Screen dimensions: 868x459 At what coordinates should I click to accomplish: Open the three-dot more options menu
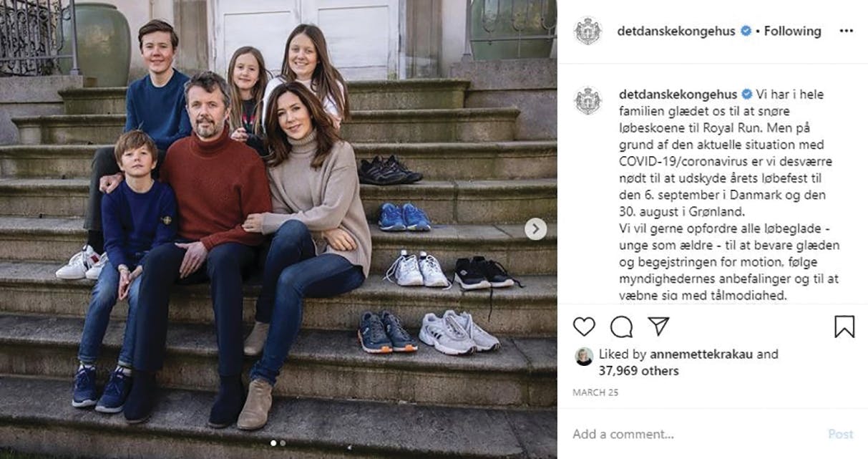point(846,31)
